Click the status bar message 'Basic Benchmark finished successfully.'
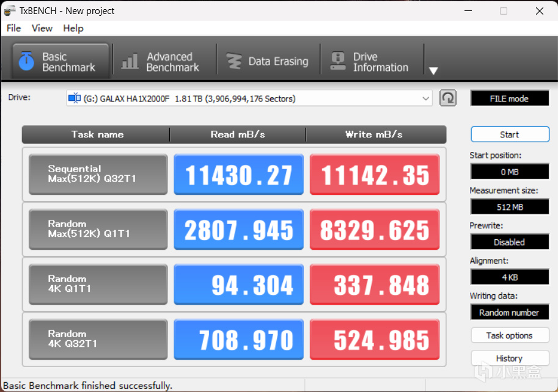Image resolution: width=558 pixels, height=392 pixels. (x=87, y=386)
